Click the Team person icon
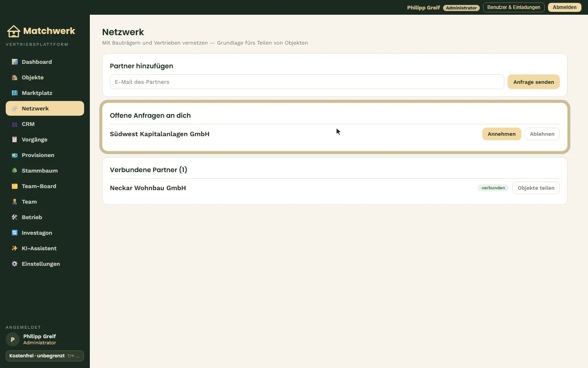Screen dimensions: 588x368 15,202
